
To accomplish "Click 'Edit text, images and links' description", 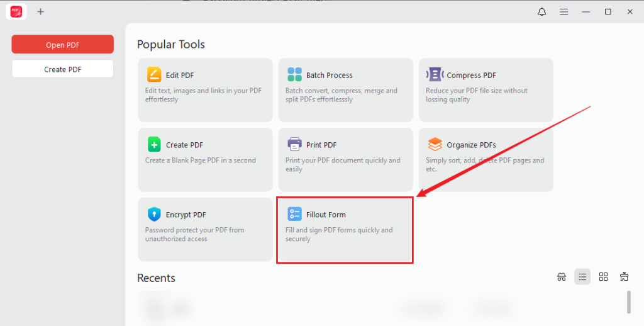I will tap(203, 95).
